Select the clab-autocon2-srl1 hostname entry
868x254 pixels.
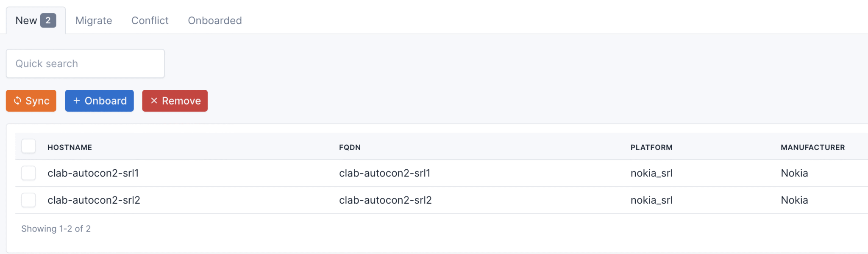[94, 173]
